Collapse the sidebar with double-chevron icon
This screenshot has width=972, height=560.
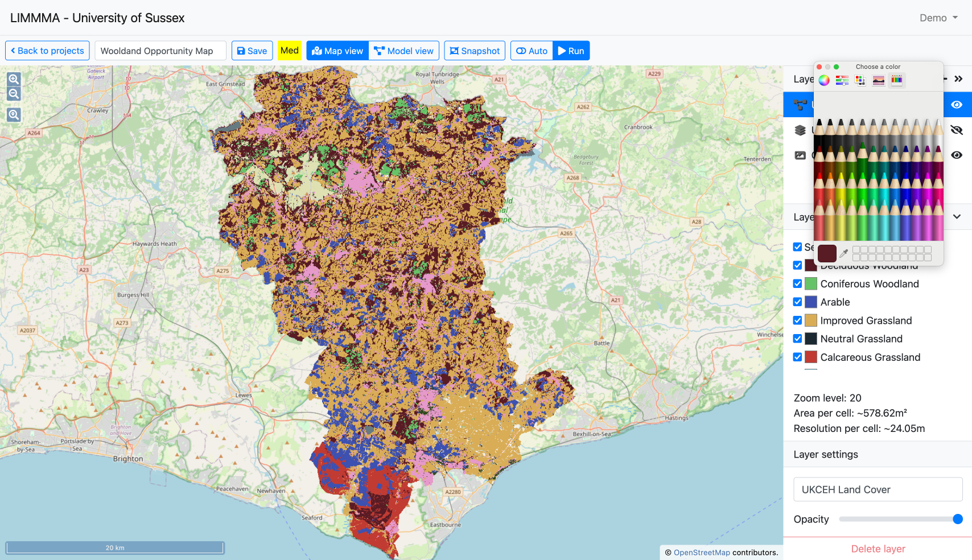tap(958, 79)
